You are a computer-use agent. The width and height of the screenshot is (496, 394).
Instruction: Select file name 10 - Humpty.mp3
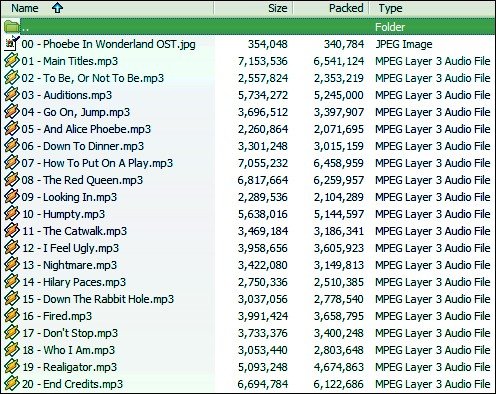tap(63, 214)
